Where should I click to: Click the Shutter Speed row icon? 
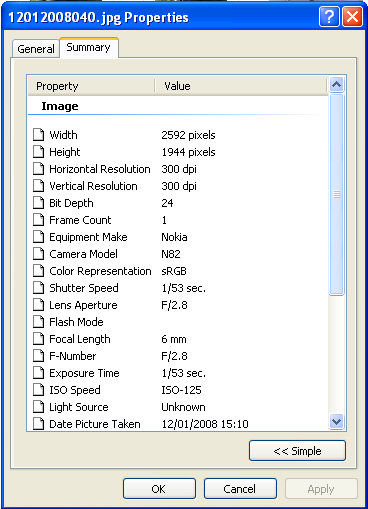pyautogui.click(x=39, y=288)
